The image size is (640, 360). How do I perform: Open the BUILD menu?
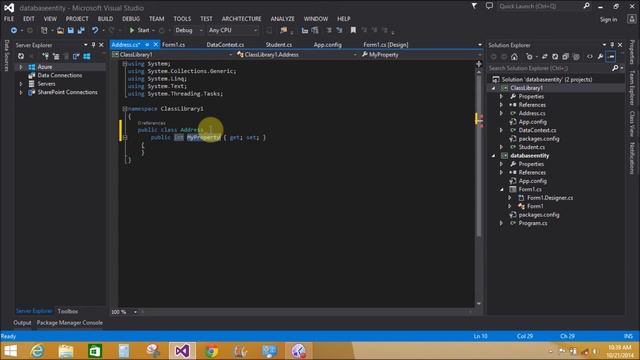pyautogui.click(x=105, y=19)
